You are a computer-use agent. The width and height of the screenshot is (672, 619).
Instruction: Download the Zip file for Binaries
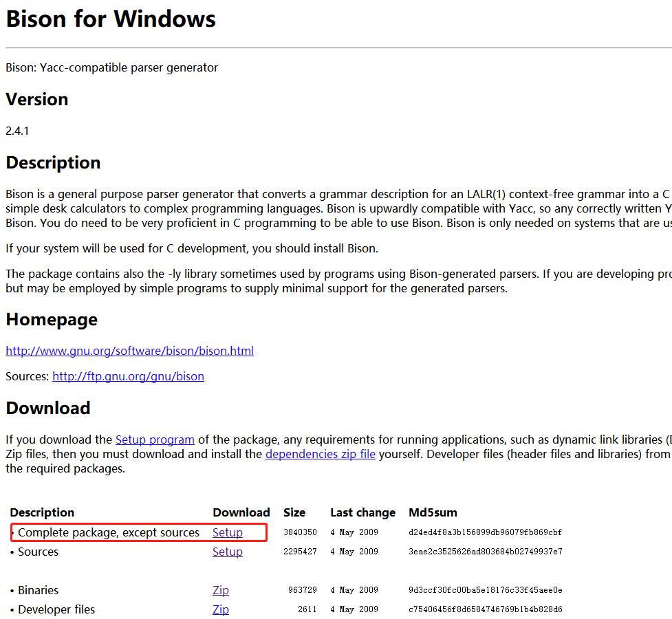(x=220, y=590)
